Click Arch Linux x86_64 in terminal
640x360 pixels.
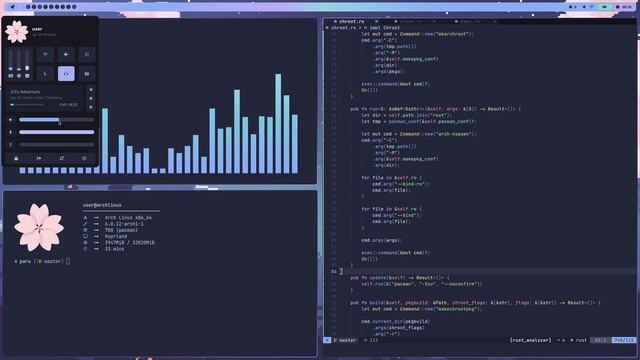tap(128, 218)
